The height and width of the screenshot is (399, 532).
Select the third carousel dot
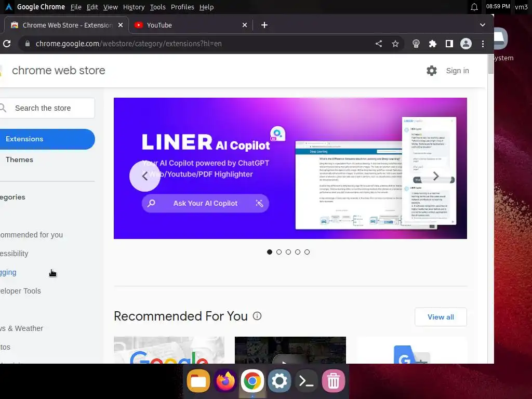click(288, 252)
